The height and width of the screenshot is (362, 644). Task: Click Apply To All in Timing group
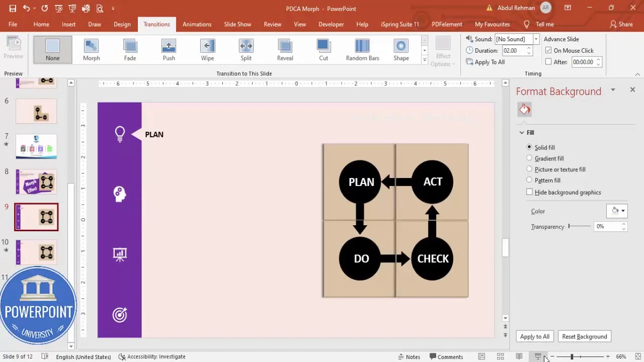click(x=485, y=62)
